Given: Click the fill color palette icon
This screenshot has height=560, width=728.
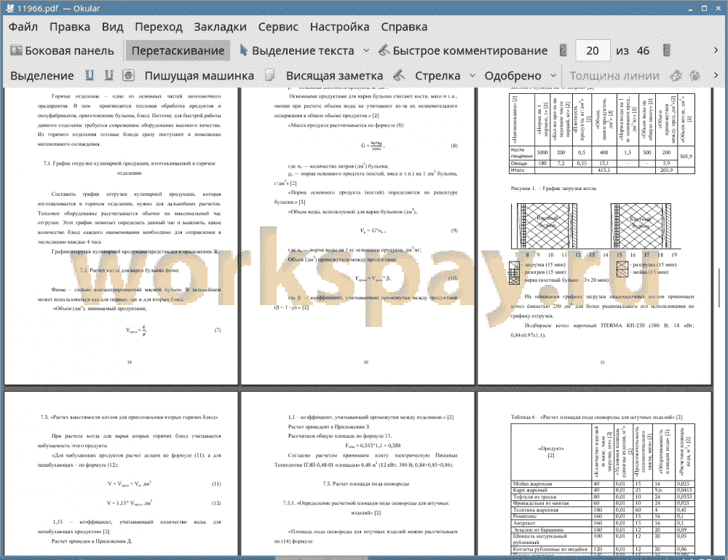Looking at the screenshot, I should (695, 75).
